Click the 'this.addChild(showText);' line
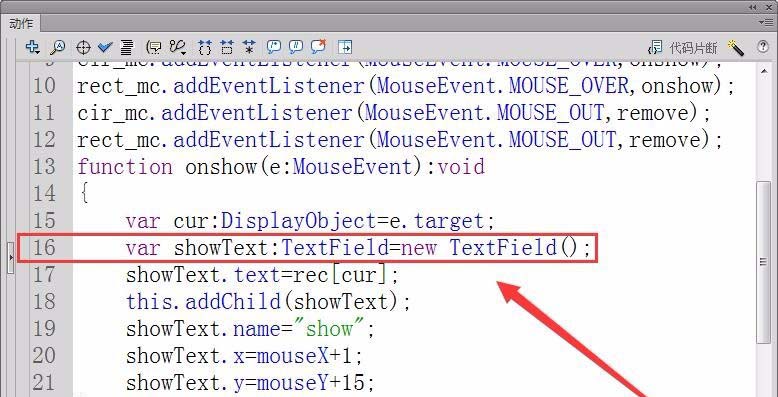Viewport: 778px width, 397px height. [268, 301]
